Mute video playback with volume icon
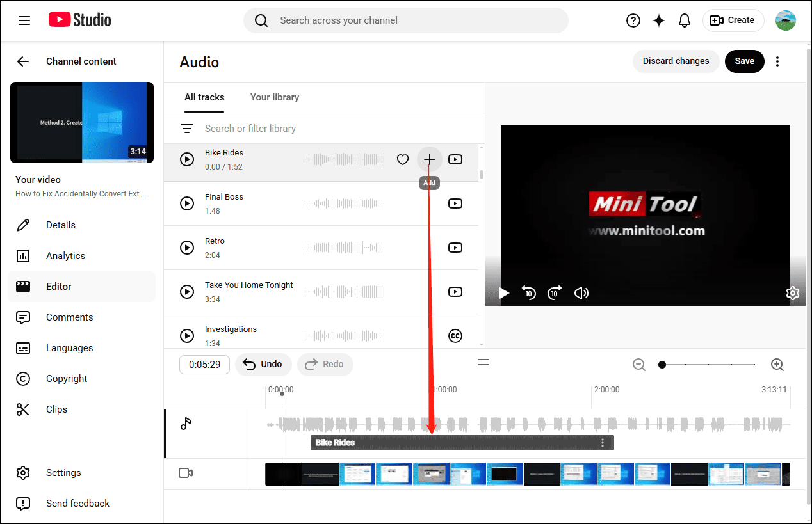Viewport: 812px width, 524px height. click(x=581, y=292)
